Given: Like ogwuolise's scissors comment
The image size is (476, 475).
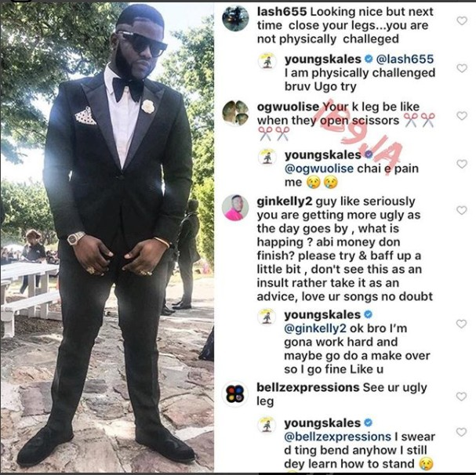Looking at the screenshot, I should click(x=462, y=116).
